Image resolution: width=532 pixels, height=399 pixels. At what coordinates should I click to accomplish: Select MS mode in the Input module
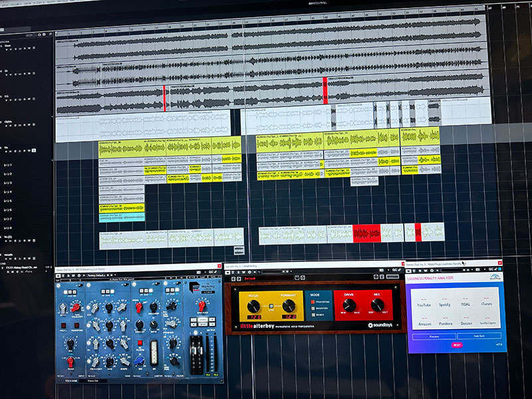(74, 292)
